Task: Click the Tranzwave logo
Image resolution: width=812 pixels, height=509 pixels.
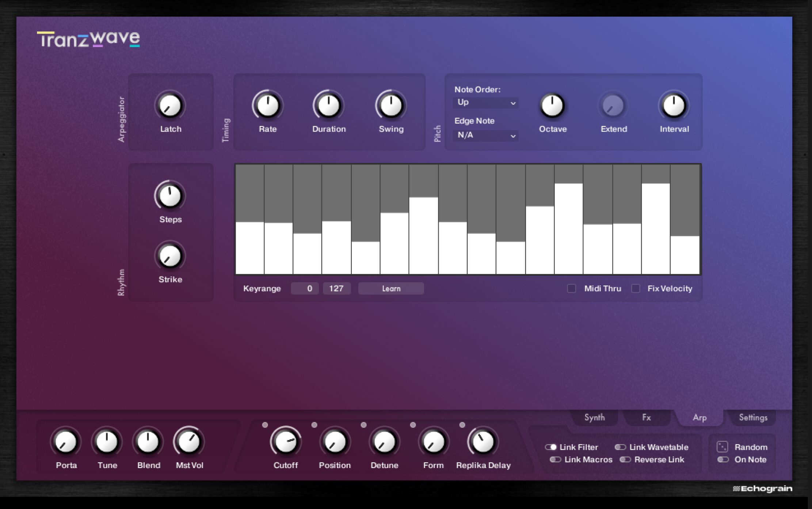Action: (88, 39)
